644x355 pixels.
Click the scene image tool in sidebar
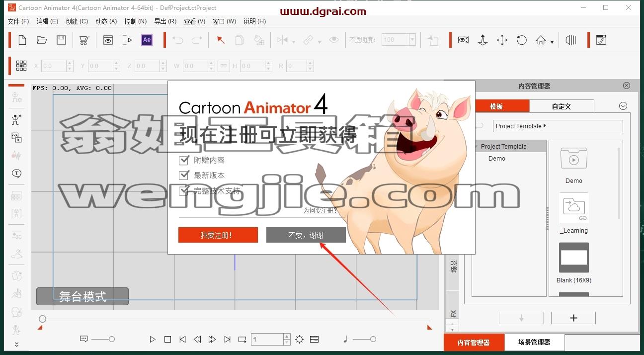point(16,138)
